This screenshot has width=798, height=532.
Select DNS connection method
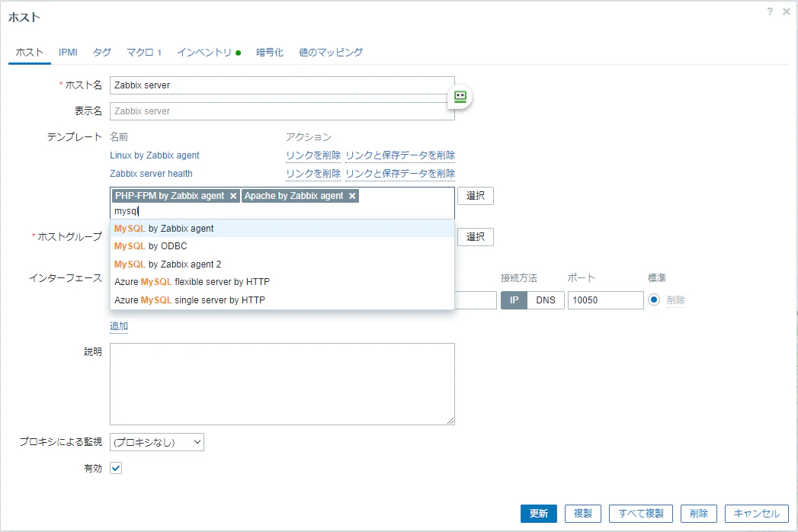click(546, 300)
